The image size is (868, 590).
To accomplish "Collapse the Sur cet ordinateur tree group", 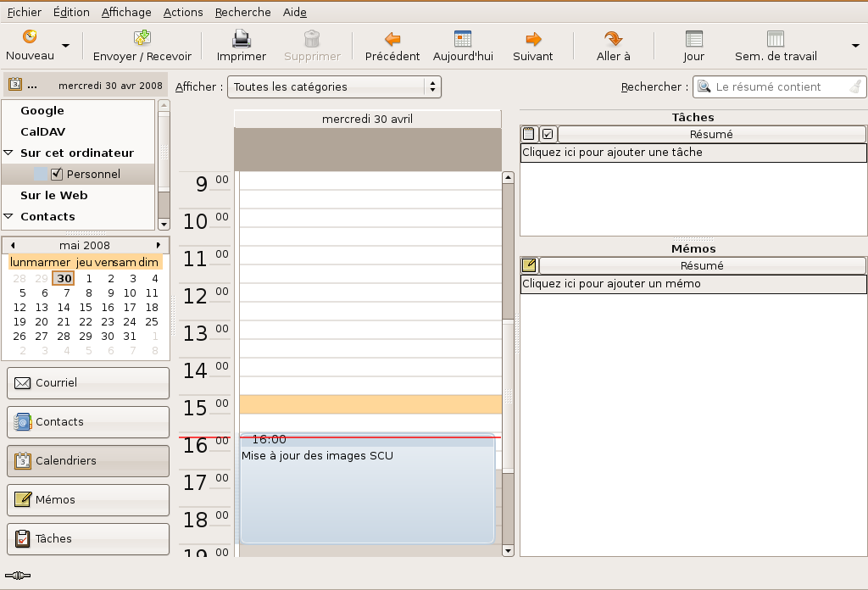I will pos(8,153).
